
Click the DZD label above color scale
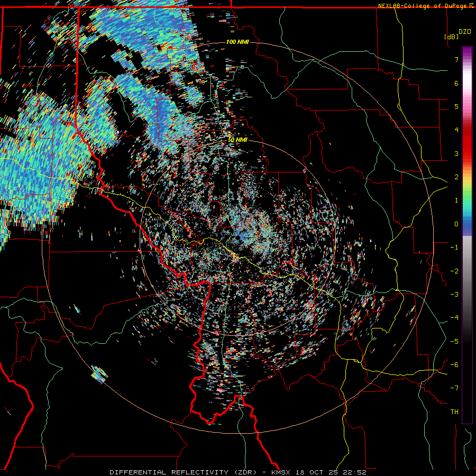coord(465,32)
